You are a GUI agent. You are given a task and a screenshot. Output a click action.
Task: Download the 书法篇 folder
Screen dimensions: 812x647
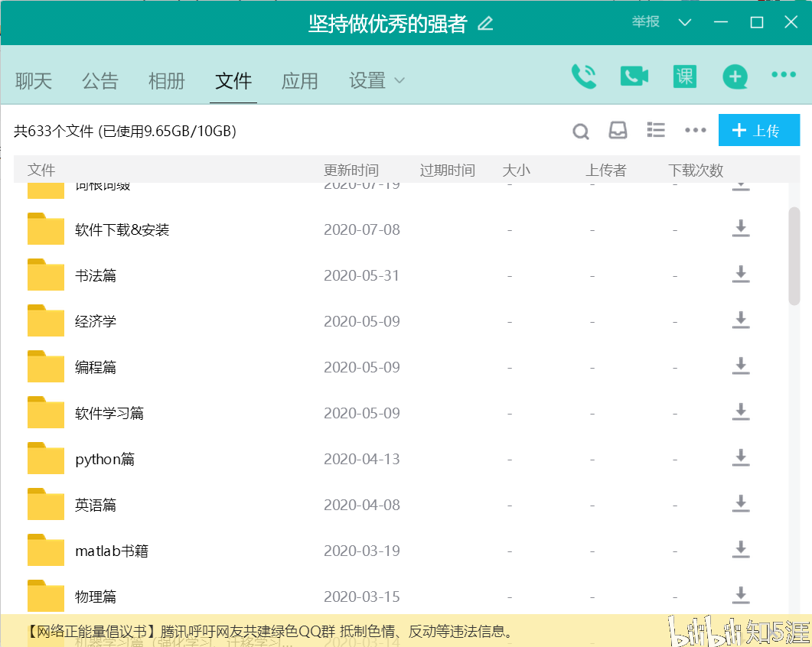[741, 275]
